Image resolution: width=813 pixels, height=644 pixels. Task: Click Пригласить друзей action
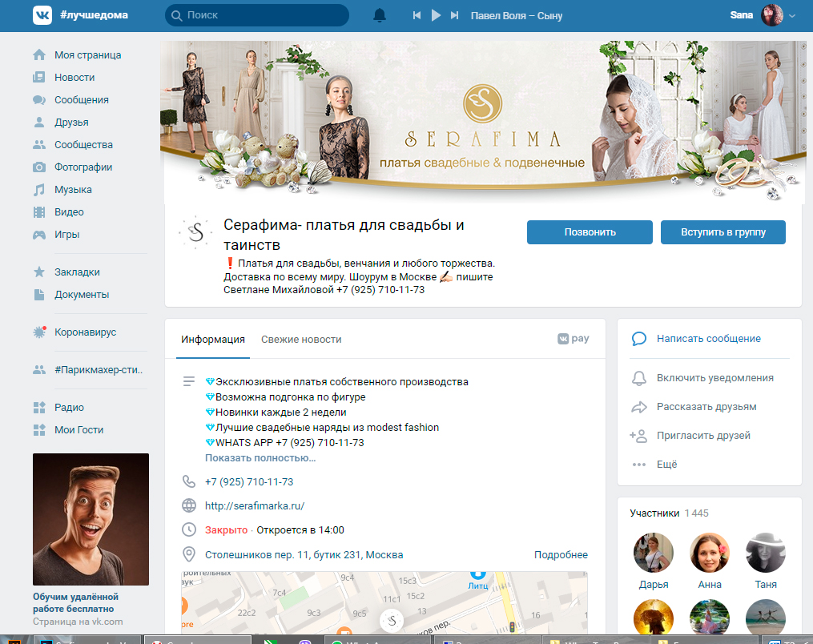[703, 436]
